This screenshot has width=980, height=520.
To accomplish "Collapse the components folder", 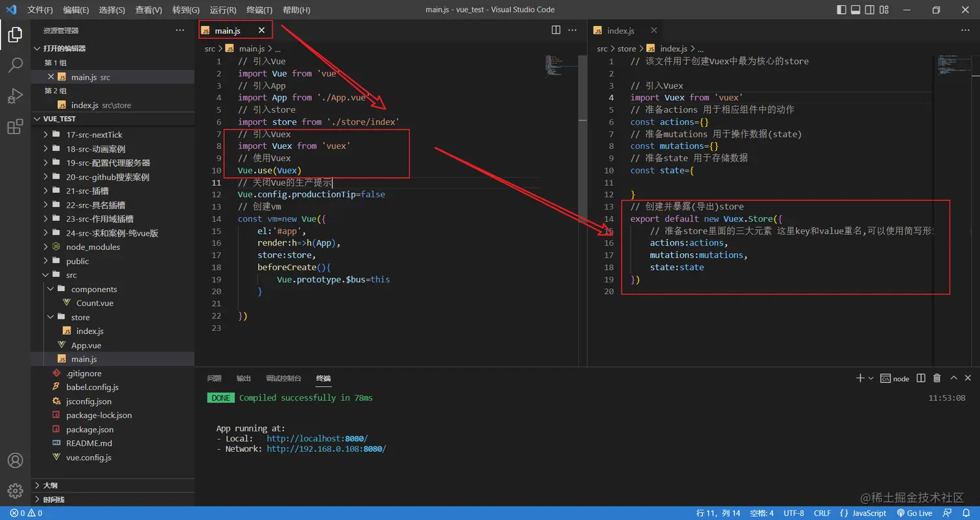I will coord(113,289).
